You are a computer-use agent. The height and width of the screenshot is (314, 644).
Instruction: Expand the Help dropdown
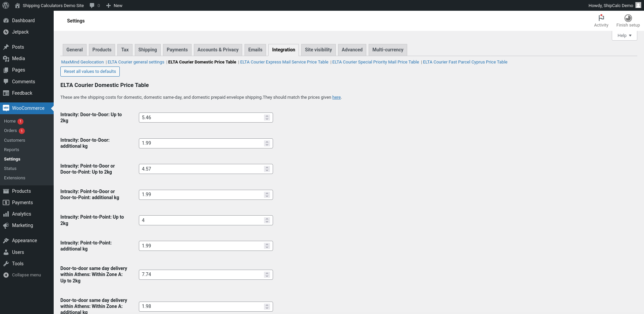click(624, 35)
